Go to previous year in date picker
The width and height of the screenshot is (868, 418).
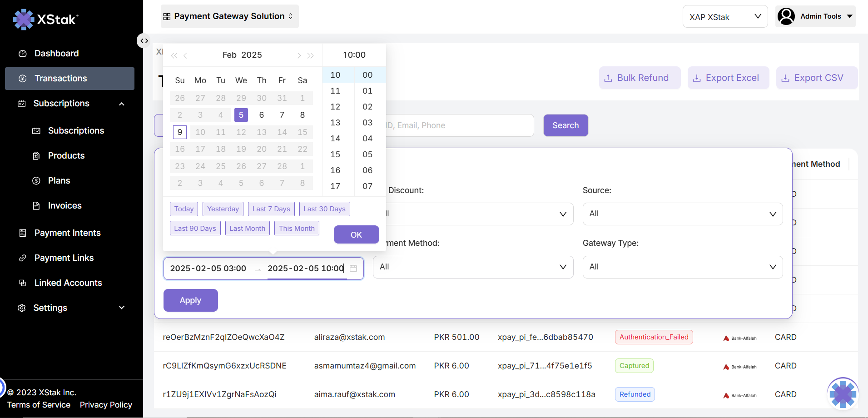(174, 55)
